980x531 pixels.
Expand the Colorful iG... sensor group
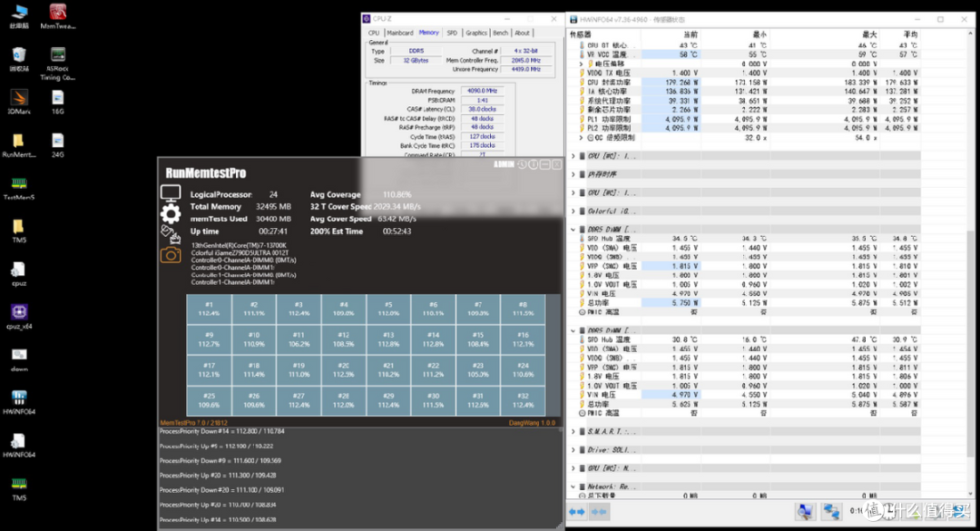click(573, 211)
